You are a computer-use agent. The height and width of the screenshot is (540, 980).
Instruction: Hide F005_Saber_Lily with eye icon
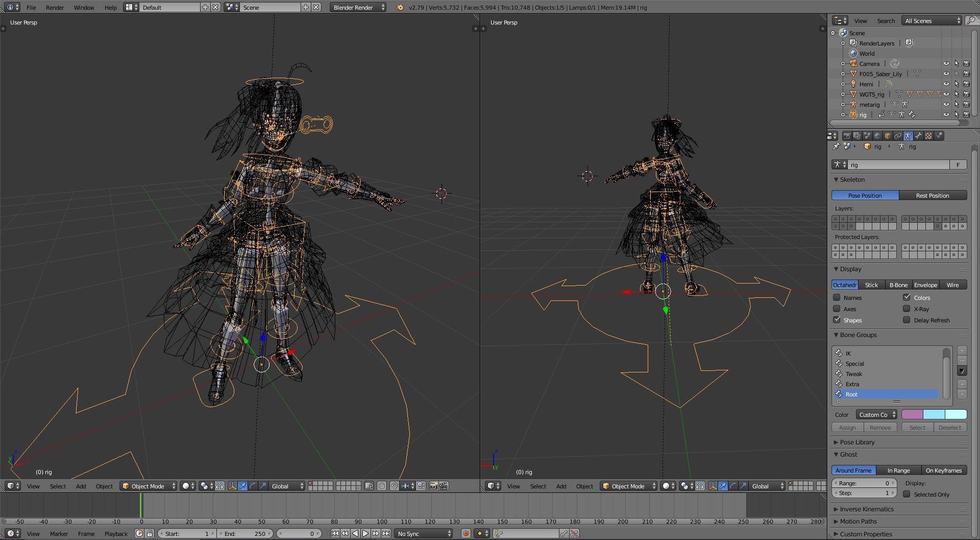tap(946, 74)
